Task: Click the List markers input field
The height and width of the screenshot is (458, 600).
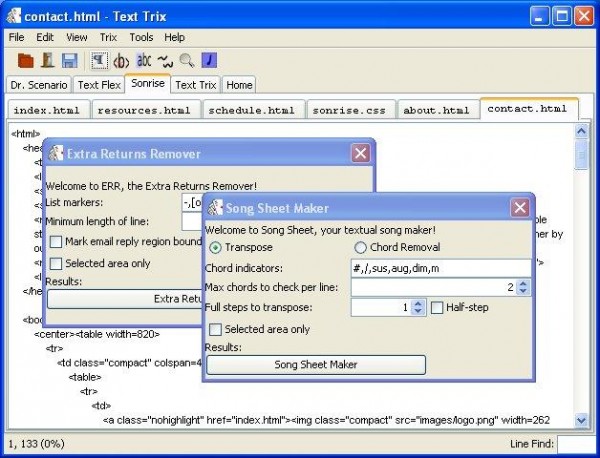Action: pos(192,203)
